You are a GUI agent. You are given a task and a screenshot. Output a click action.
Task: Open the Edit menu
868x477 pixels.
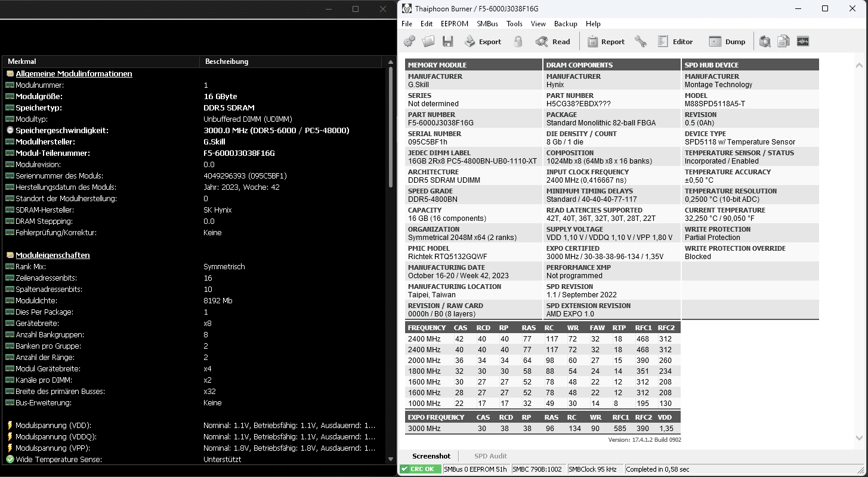(427, 24)
